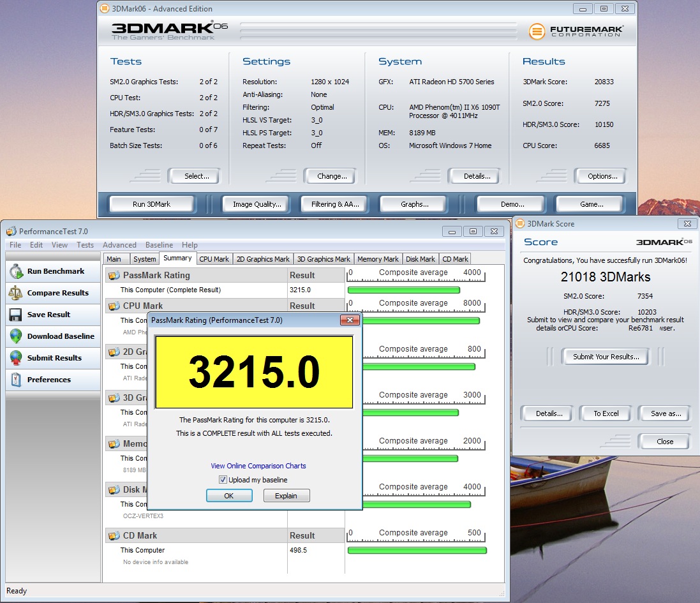Click the Close button in 3DMark Score
Screen dimensions: 700x603
click(665, 442)
